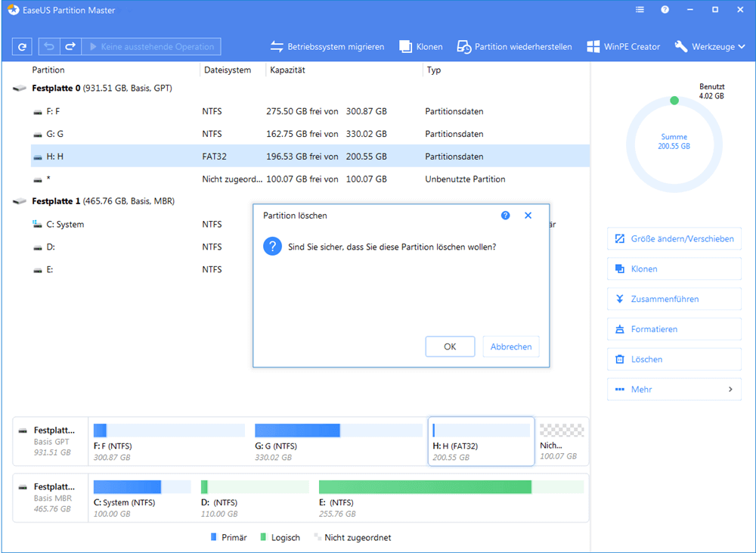The image size is (756, 553).
Task: Click the Festplatte 1 disk icon in the list
Action: (x=20, y=201)
